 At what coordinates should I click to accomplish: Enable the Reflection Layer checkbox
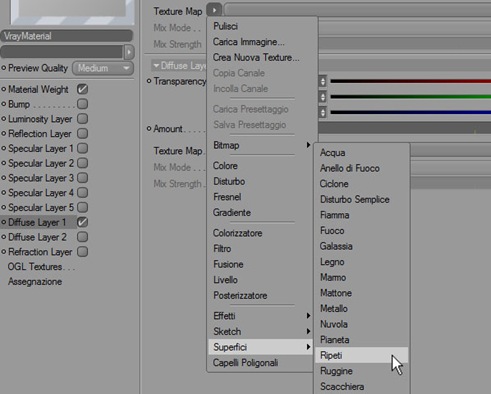[x=82, y=133]
